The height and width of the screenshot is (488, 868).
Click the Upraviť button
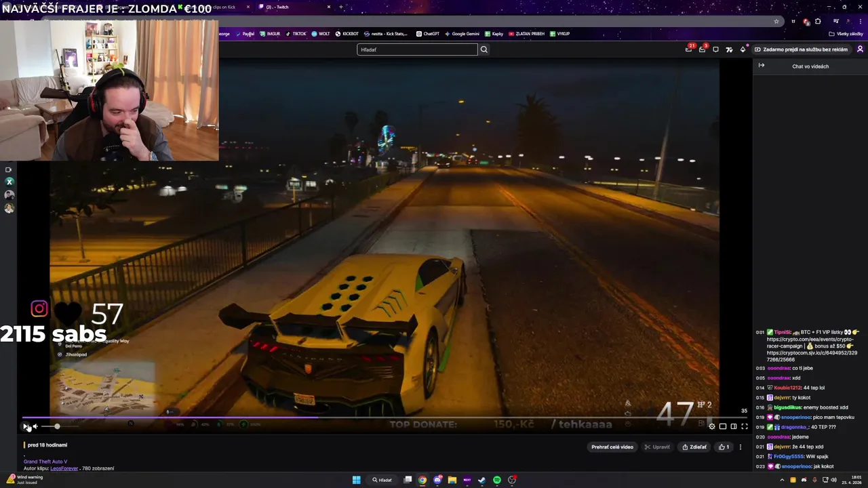coord(657,447)
